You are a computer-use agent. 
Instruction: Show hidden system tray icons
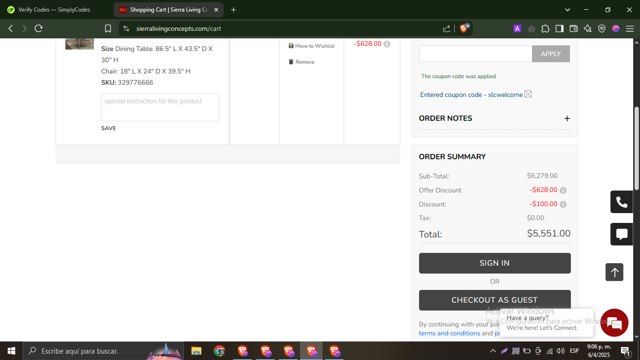click(493, 351)
